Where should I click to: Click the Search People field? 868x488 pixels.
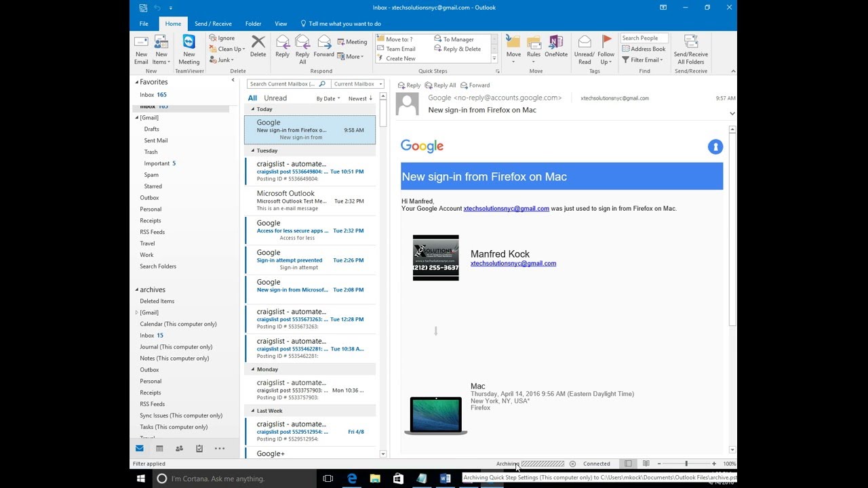[645, 38]
